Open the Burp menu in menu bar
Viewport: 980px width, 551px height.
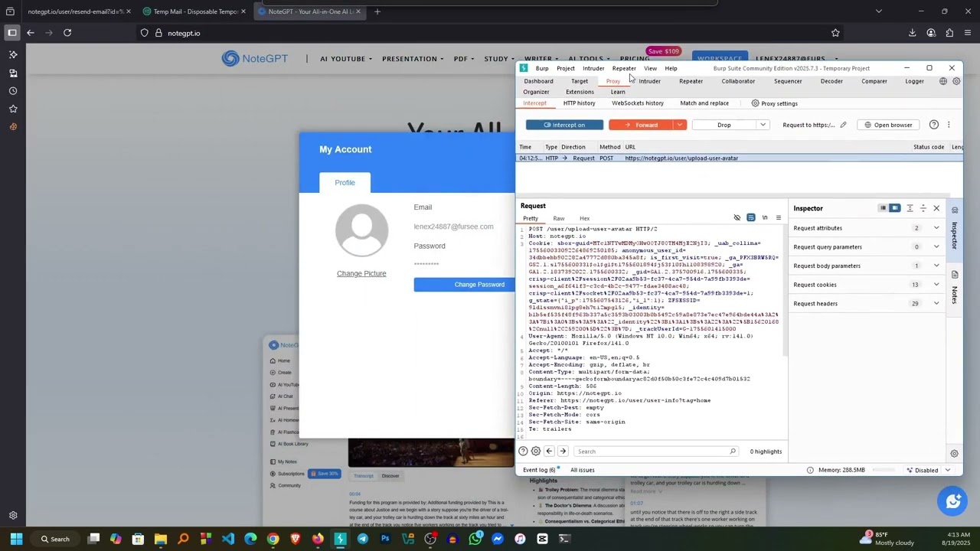[541, 68]
